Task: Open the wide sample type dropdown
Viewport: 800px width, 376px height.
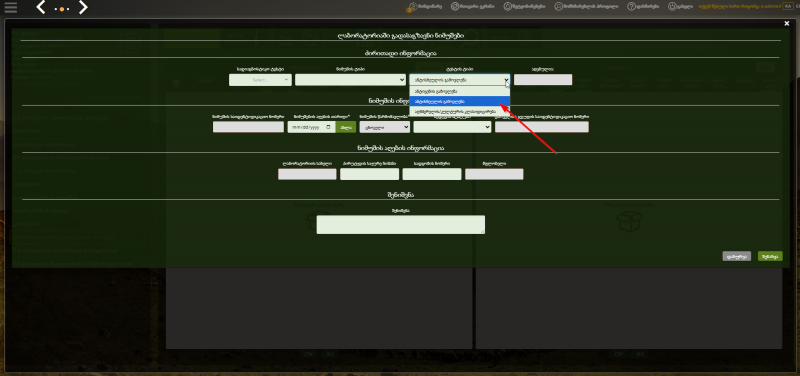Action: pyautogui.click(x=351, y=80)
